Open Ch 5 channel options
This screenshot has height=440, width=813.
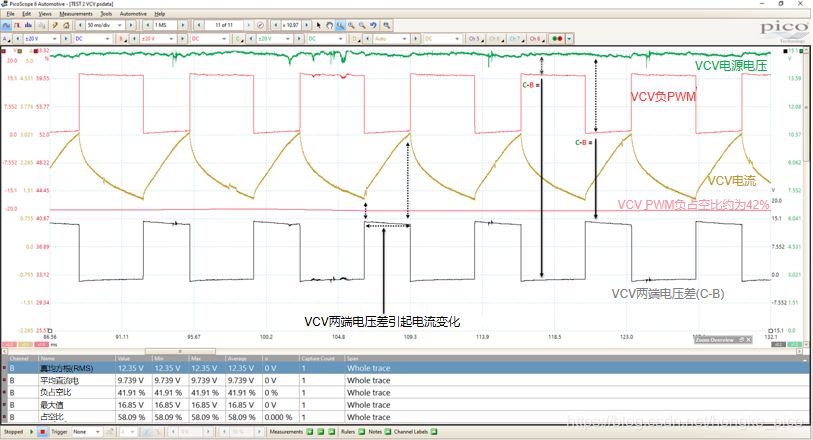click(475, 39)
